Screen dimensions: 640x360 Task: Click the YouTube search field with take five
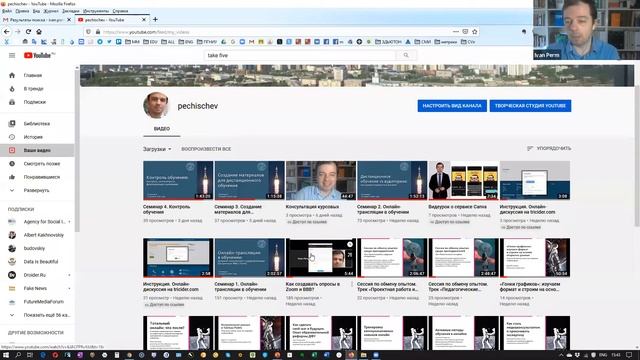(x=300, y=55)
